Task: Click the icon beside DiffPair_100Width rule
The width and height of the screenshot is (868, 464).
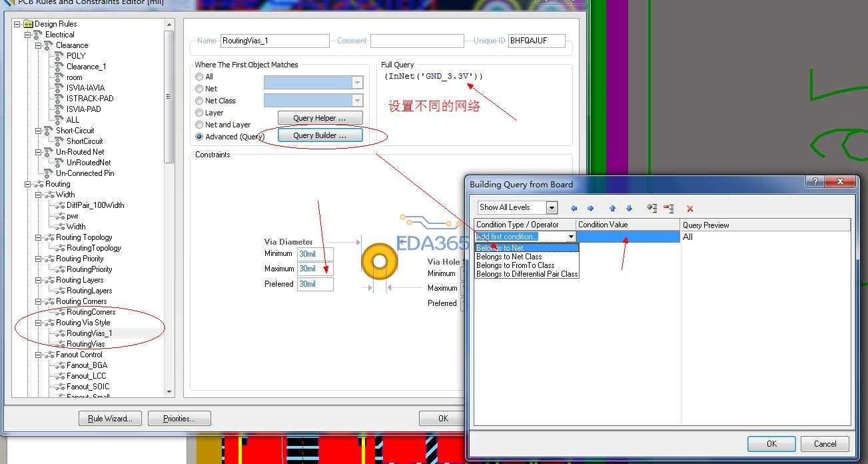Action: coord(59,205)
